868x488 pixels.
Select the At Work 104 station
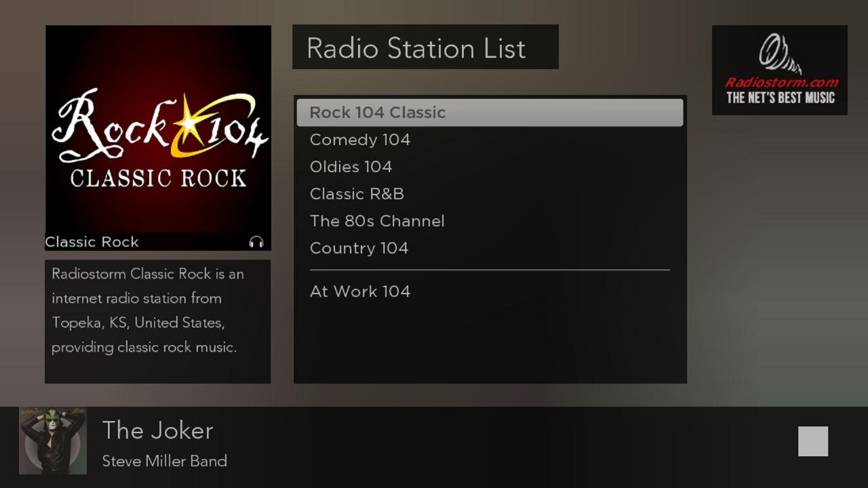(359, 291)
